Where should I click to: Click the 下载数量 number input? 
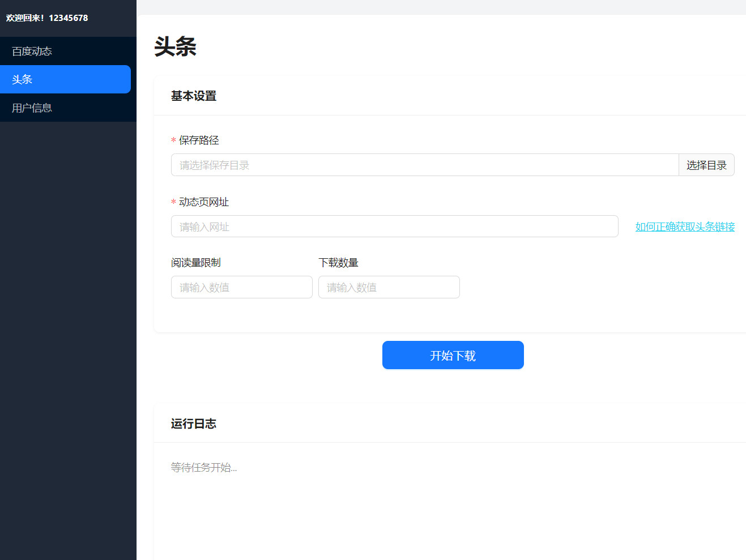click(389, 287)
